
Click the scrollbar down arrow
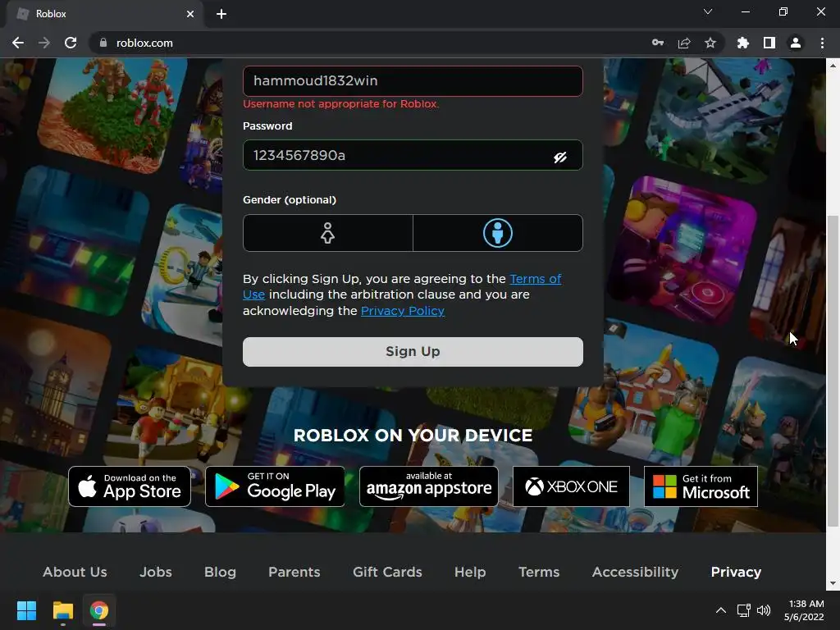coord(833,583)
